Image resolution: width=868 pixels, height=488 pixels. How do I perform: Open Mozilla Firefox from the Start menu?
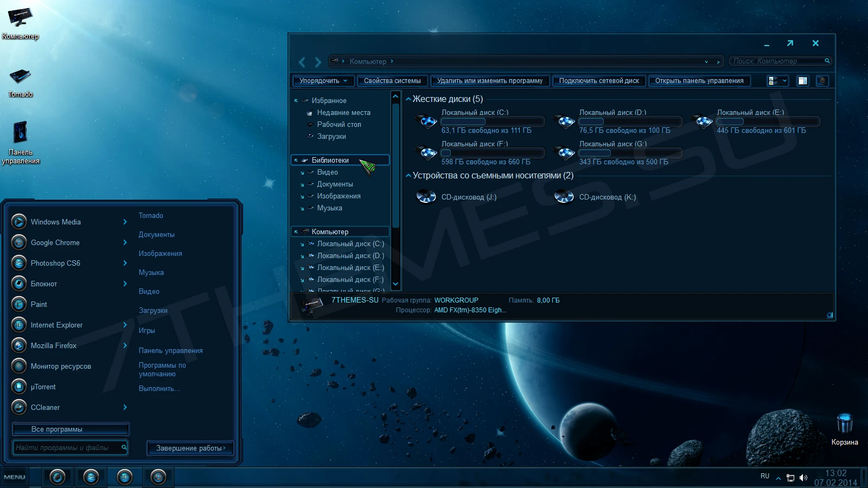pyautogui.click(x=53, y=345)
